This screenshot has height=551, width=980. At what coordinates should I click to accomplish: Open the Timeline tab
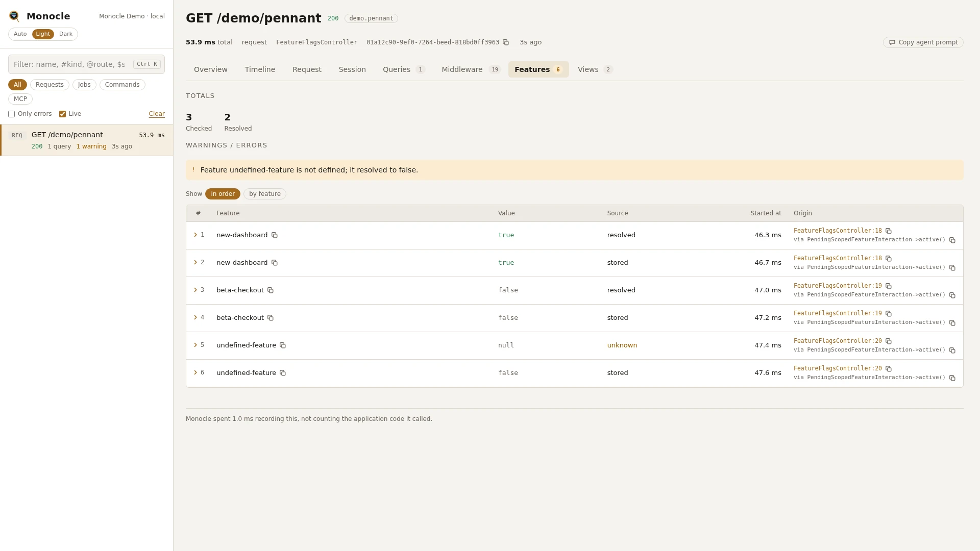pos(260,69)
